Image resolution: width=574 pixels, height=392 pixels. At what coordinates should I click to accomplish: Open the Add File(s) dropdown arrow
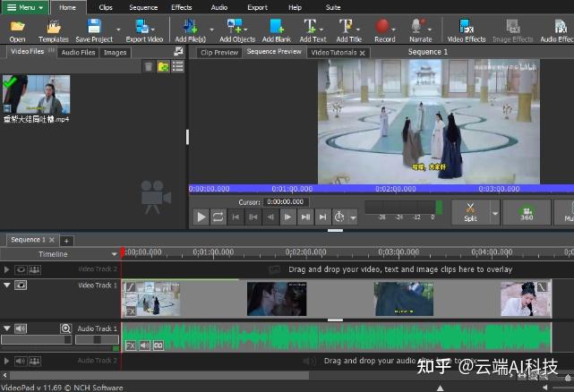[x=211, y=30]
